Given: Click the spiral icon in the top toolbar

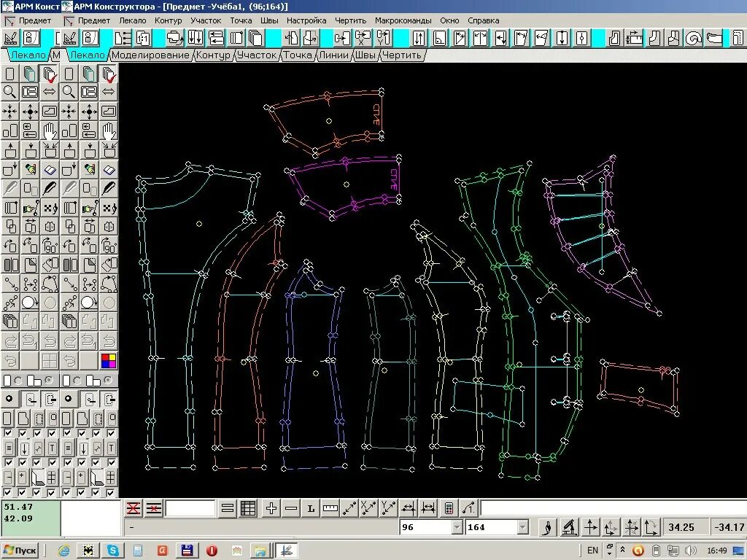Looking at the screenshot, I should pyautogui.click(x=694, y=38).
